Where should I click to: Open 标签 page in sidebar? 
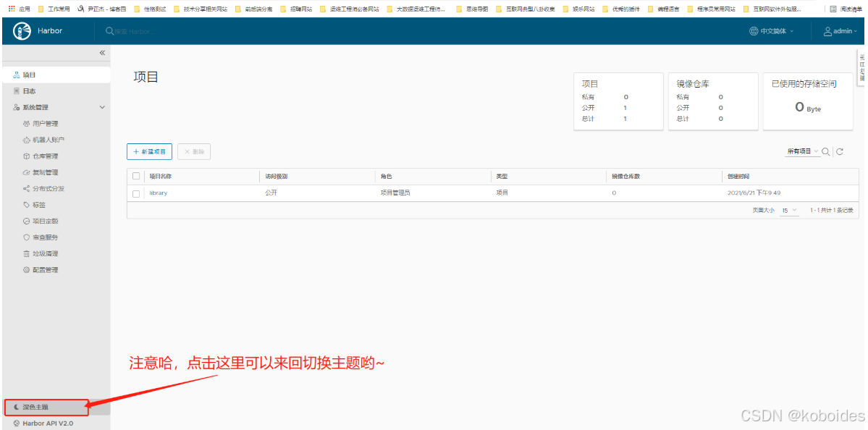(x=39, y=205)
